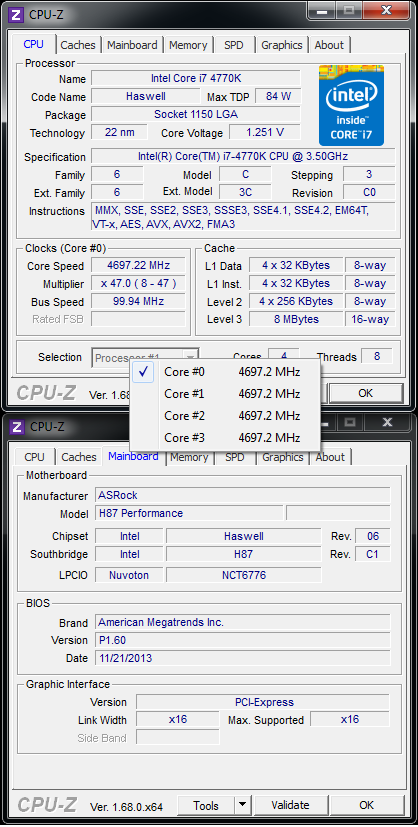Screen dimensions: 418x827
Task: Click Manufacturer value ASRock
Action: coord(243,495)
